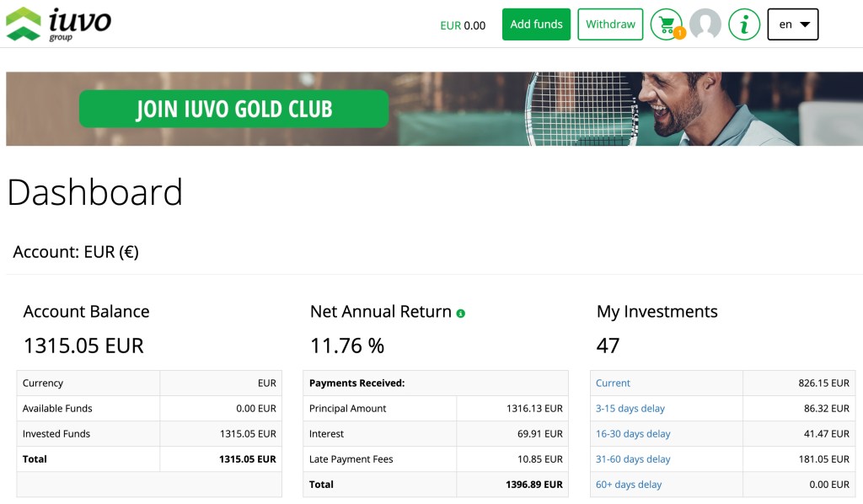Click the person silhouette next to Withdraw
Viewport: 863px width, 504px height.
(x=706, y=24)
